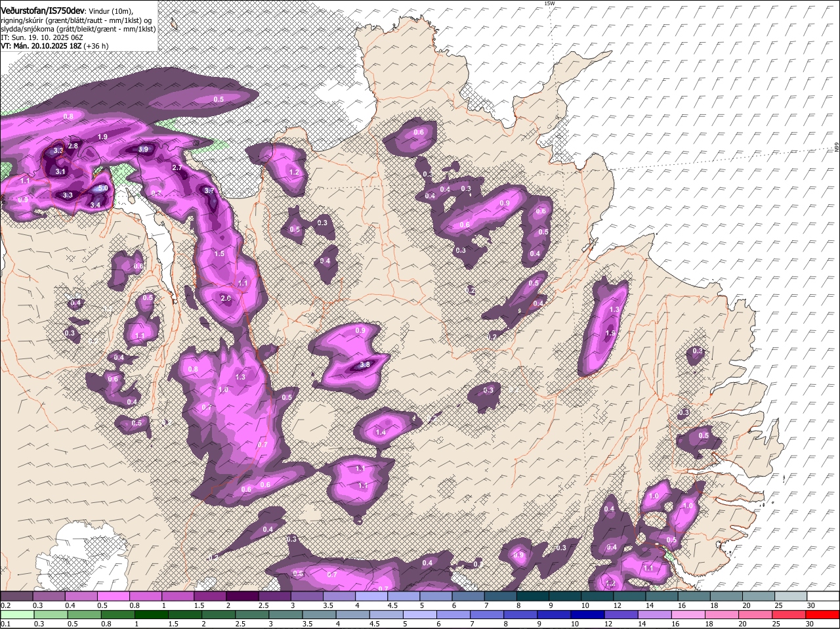Image resolution: width=840 pixels, height=629 pixels.
Task: Click the 15W longitude label
Action: pos(549,3)
